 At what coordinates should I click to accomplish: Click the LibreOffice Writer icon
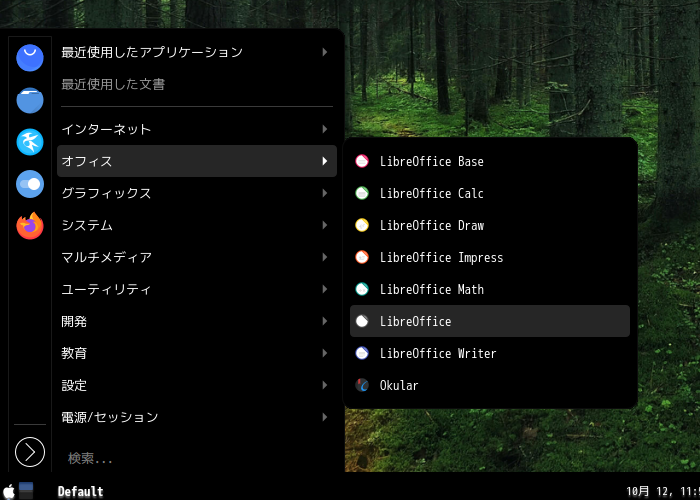pos(362,353)
